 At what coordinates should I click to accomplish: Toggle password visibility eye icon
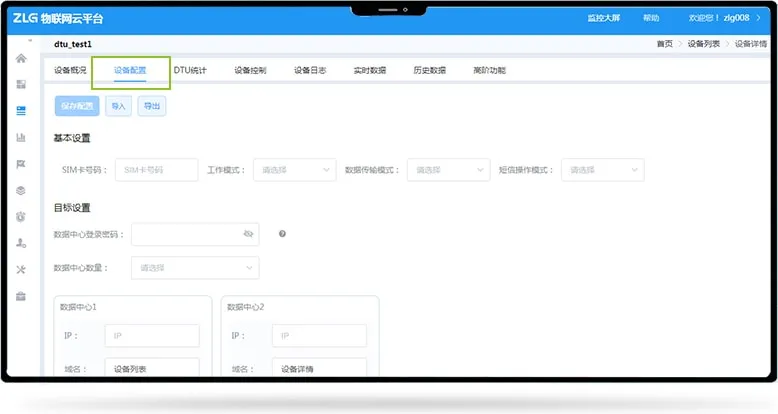pyautogui.click(x=248, y=234)
